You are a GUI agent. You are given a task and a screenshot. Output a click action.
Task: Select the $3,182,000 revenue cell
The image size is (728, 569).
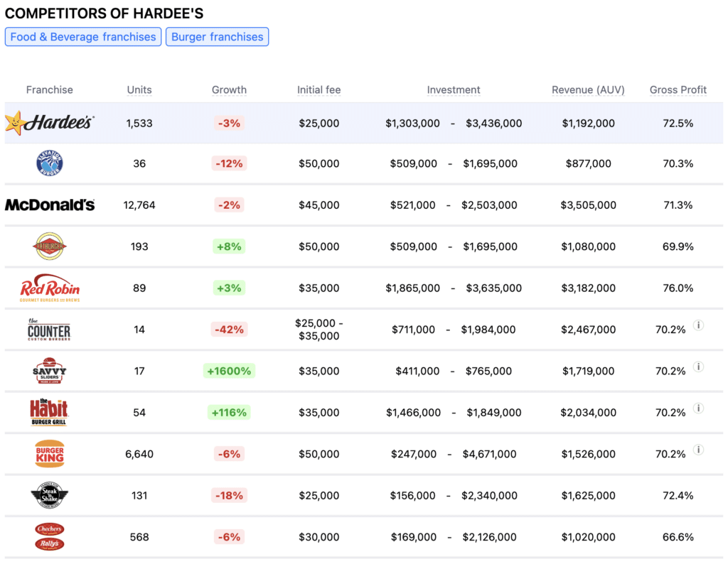588,288
